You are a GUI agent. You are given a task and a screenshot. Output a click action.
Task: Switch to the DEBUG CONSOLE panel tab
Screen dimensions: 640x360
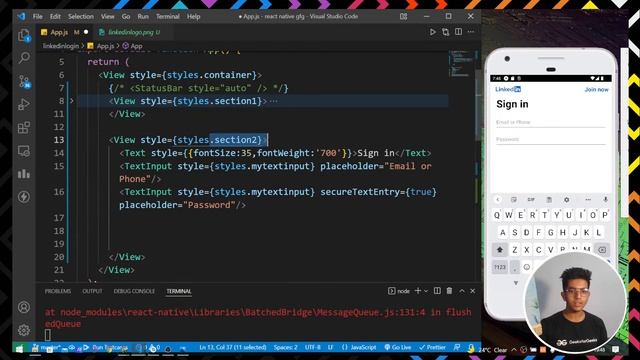(134, 291)
